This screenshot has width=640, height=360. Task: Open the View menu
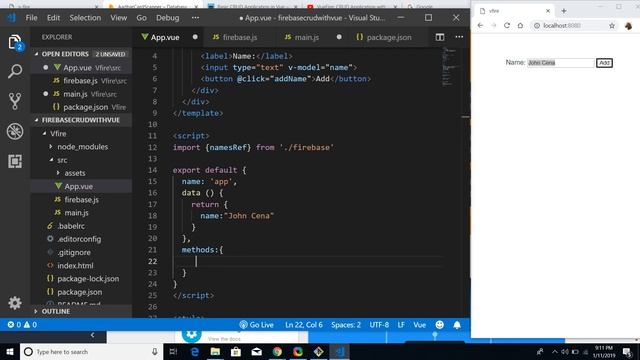(118, 18)
